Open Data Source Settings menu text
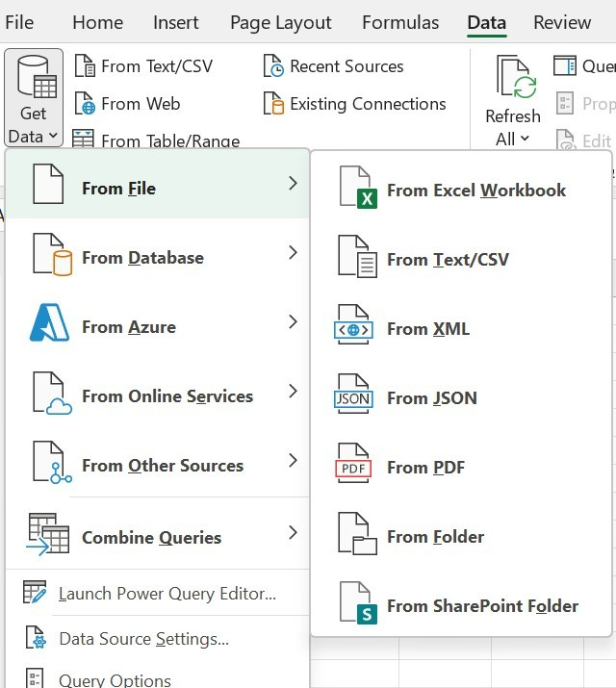Viewport: 616px width, 688px height. pyautogui.click(x=144, y=639)
